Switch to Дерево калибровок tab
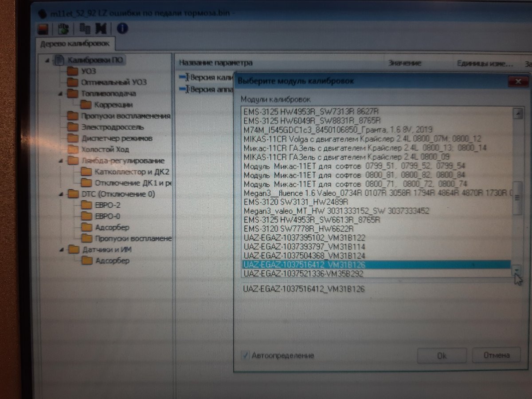Screen dimensions: 532x399 point(76,44)
